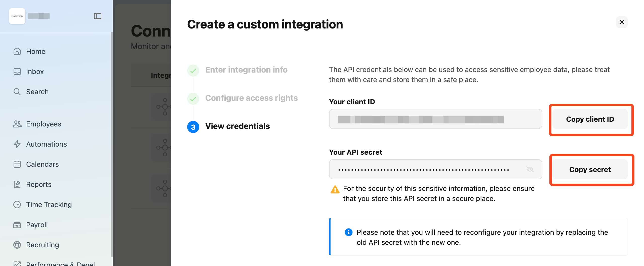Click the Automations lightning icon
This screenshot has width=644, height=266.
(17, 144)
